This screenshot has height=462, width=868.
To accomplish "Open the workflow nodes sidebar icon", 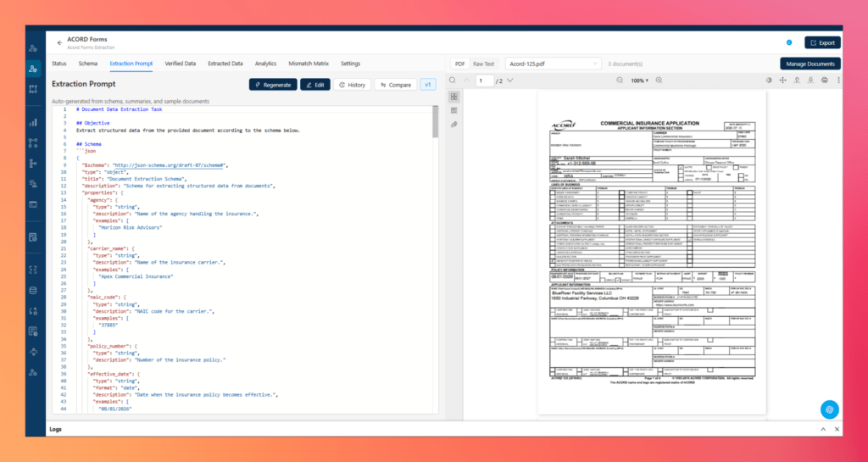I will (x=33, y=142).
